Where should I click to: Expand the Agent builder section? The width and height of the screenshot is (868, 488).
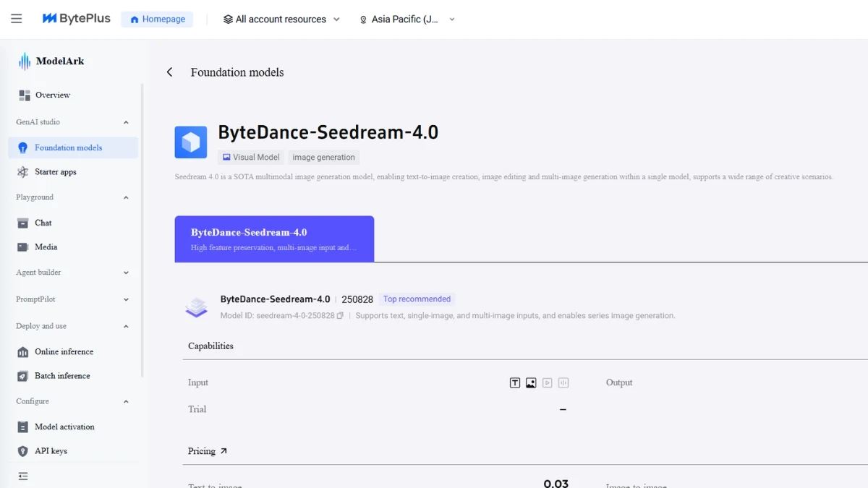[x=126, y=273]
